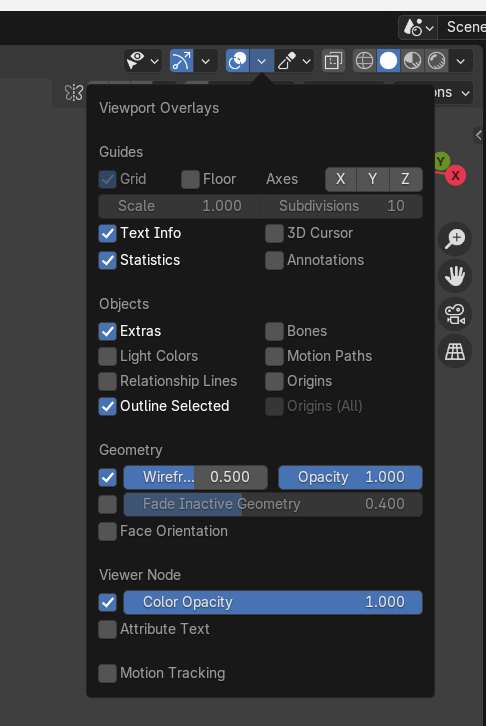Toggle X-Ray display icon
The image size is (486, 726).
(x=333, y=61)
